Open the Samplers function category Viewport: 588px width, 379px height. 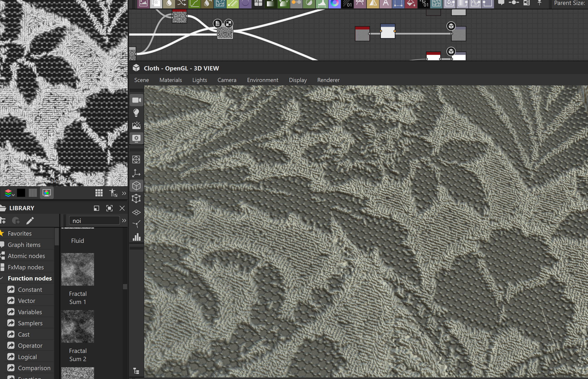(30, 323)
